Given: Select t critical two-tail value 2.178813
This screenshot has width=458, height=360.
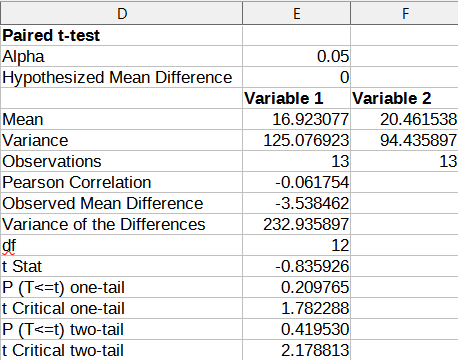Looking at the screenshot, I should pyautogui.click(x=296, y=350).
